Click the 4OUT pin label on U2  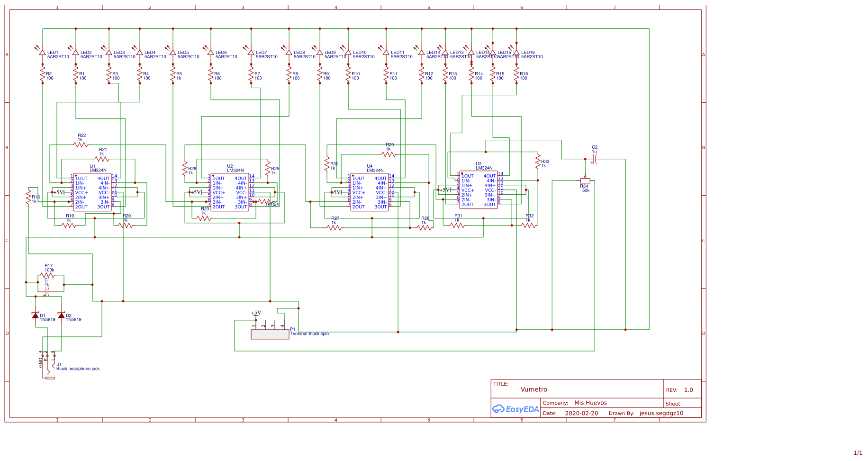[x=241, y=179]
